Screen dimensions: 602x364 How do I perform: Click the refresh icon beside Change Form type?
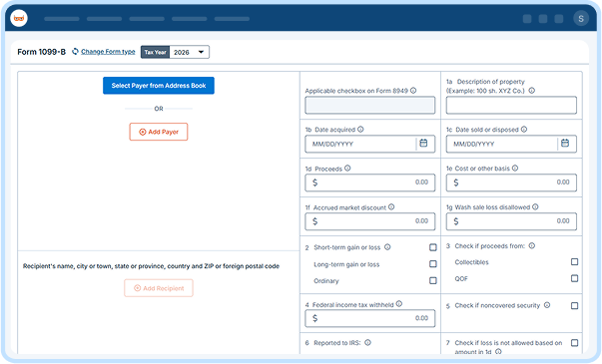(75, 51)
